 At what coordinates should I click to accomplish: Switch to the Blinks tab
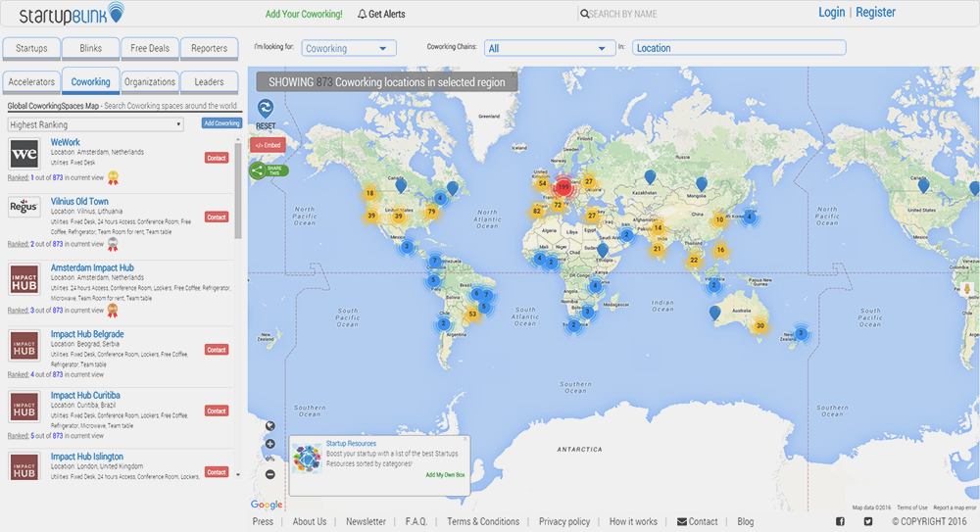point(90,48)
